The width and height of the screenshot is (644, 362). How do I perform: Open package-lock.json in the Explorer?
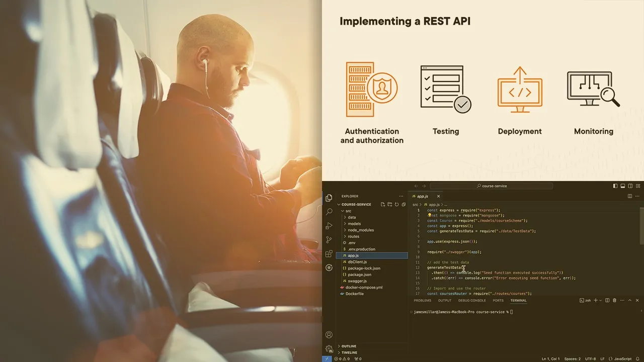(x=364, y=268)
